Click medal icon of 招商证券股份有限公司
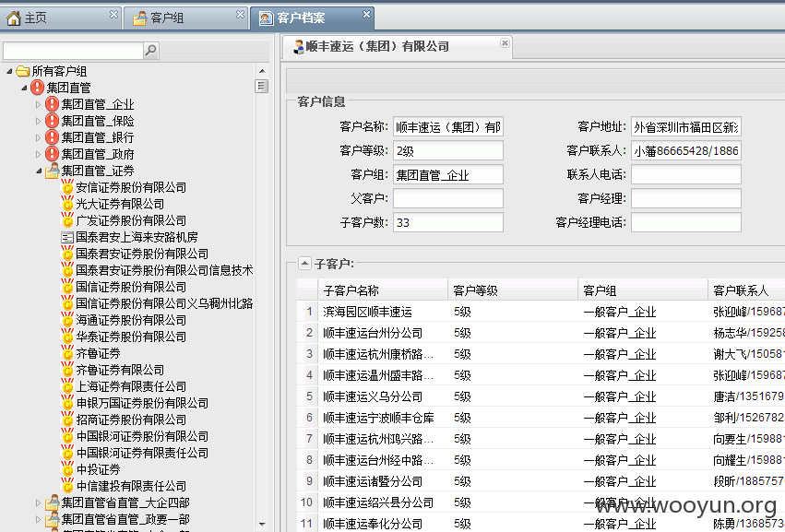This screenshot has height=532, width=785. [67, 420]
